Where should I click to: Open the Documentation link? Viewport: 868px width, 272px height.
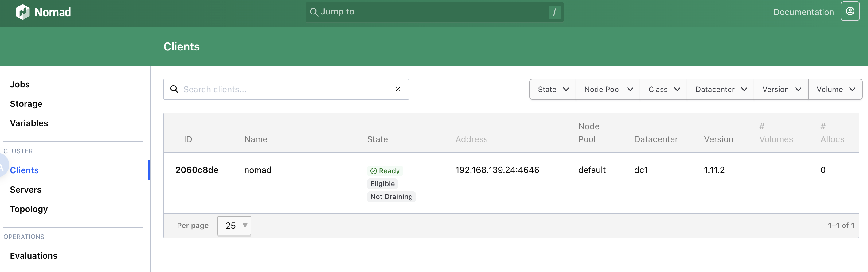tap(803, 12)
